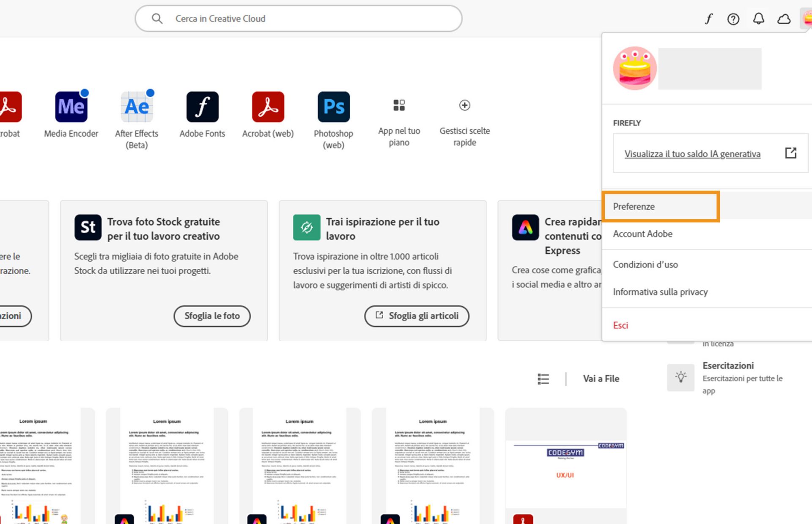
Task: Open the App nel tuo piano grid icon
Action: tap(399, 105)
